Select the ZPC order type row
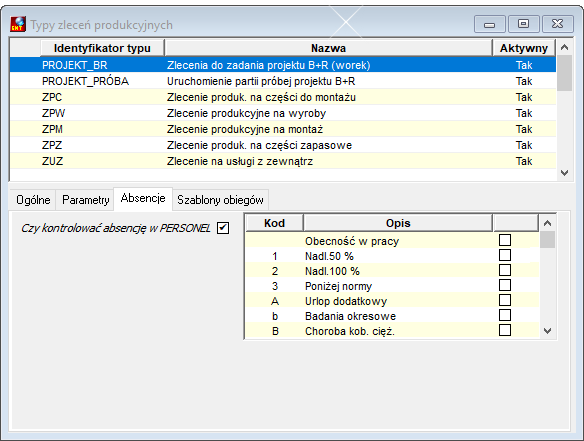584x441 pixels. click(x=283, y=97)
